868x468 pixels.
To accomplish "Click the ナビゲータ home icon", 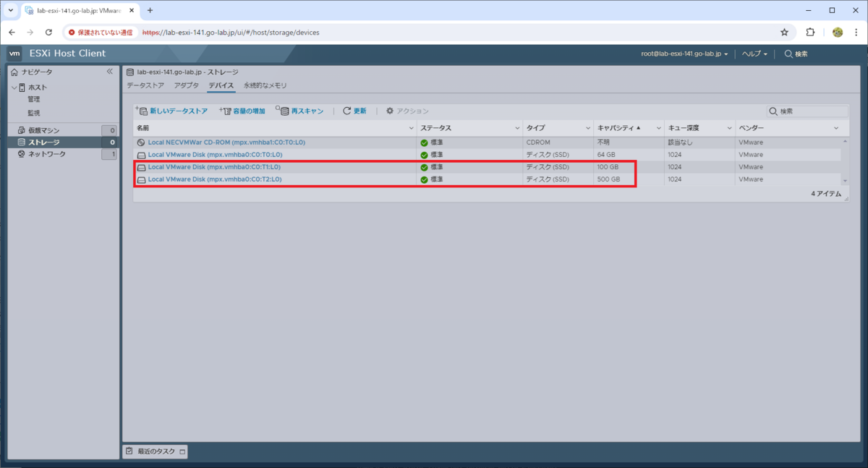I will coord(14,72).
